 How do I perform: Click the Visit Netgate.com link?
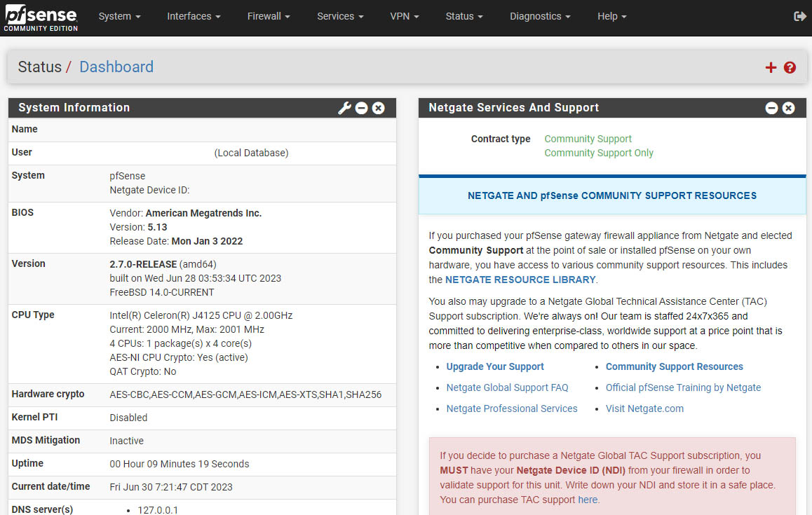[644, 408]
